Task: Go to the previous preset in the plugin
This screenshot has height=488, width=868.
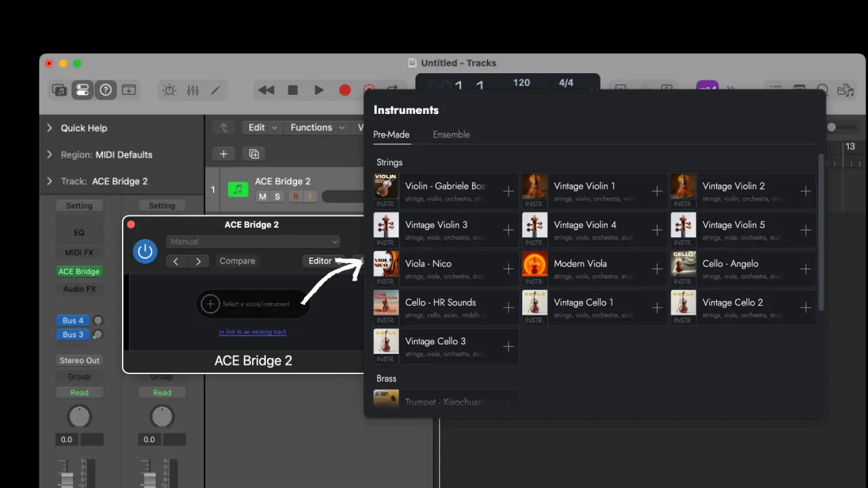Action: click(x=176, y=261)
